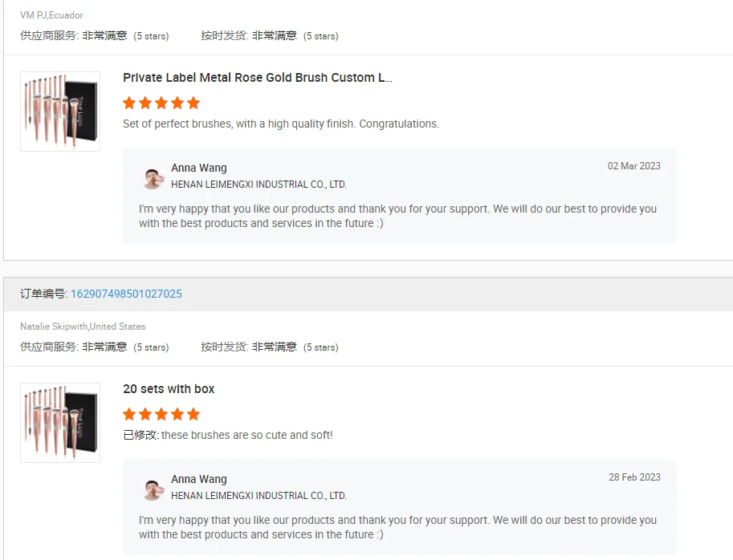Click the reviewer name Natalie Skipwith, United States
This screenshot has height=560, width=733.
(x=83, y=327)
